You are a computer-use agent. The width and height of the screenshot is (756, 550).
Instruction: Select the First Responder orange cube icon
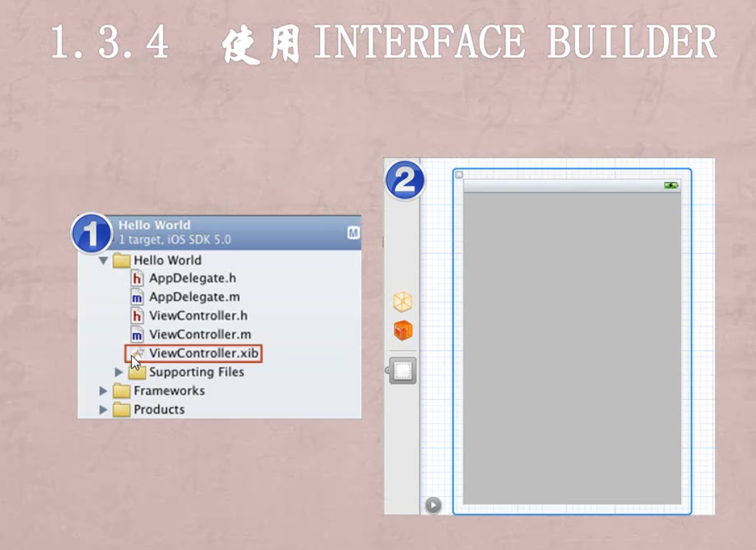[403, 331]
